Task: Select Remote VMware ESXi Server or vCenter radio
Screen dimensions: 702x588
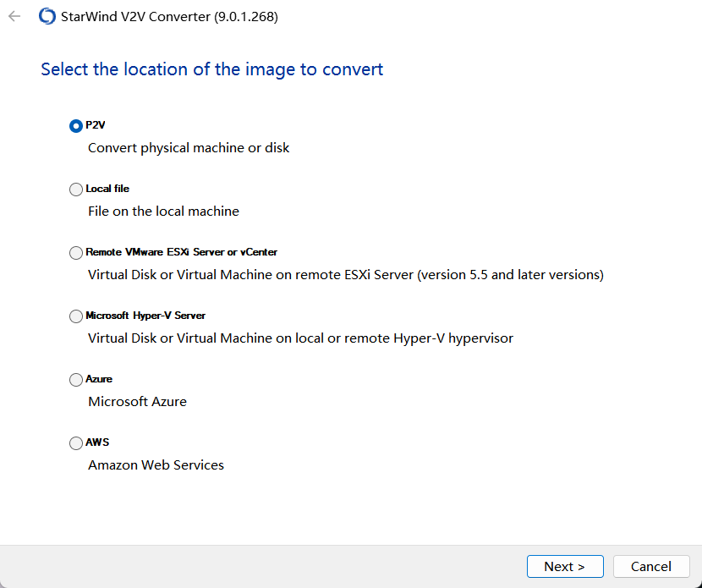Action: coord(75,253)
